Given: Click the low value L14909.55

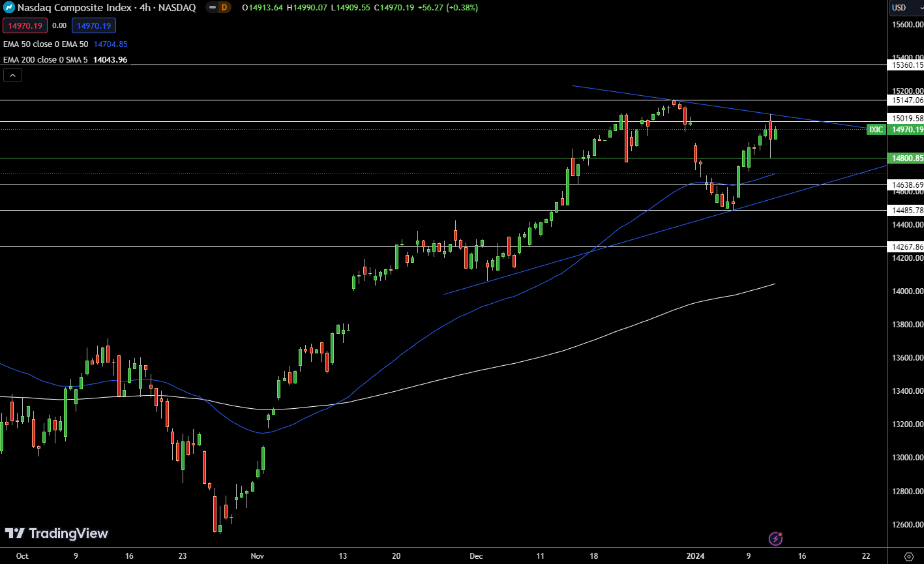Looking at the screenshot, I should click(x=351, y=8).
